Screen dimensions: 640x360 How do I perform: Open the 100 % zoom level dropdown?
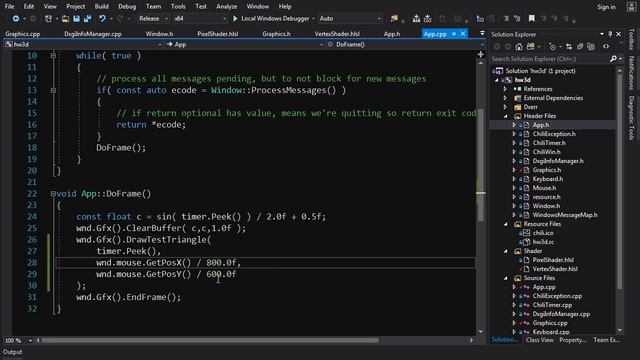point(18,340)
